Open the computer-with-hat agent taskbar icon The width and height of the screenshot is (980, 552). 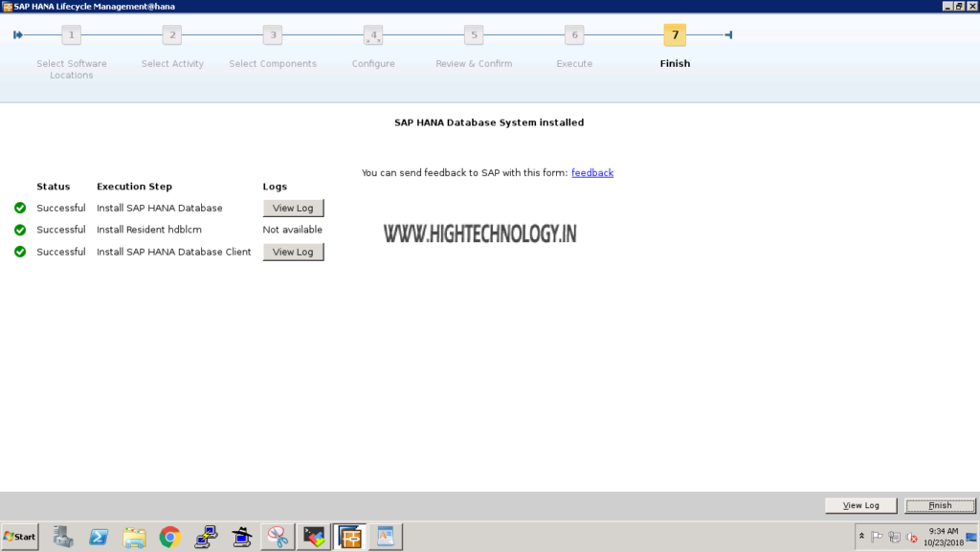click(x=241, y=537)
